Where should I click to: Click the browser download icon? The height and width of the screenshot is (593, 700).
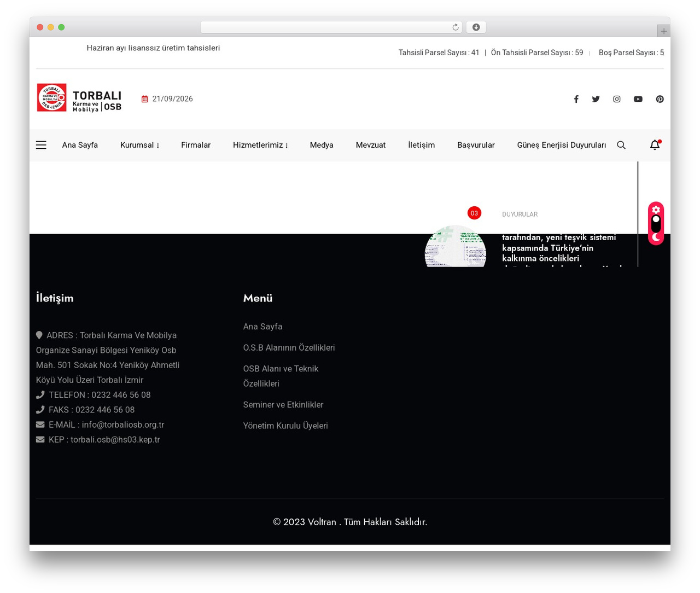[x=476, y=27]
